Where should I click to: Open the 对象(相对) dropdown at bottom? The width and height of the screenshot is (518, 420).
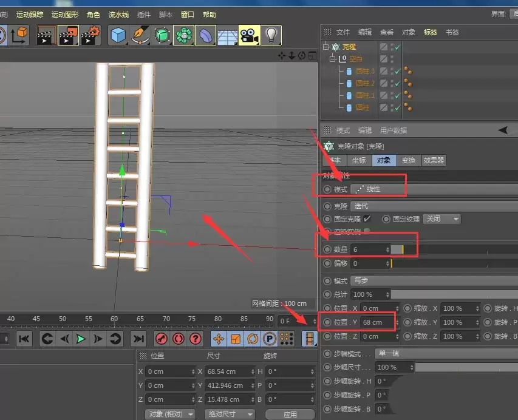point(169,413)
